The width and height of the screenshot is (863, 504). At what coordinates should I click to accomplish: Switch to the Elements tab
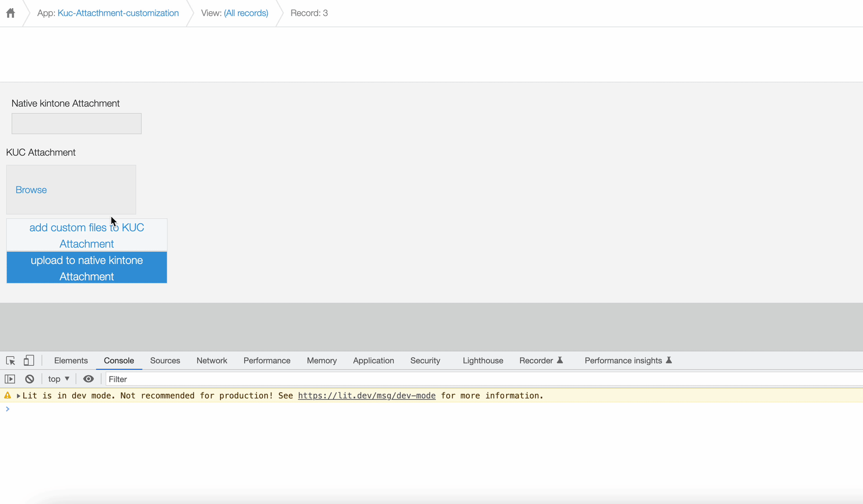pyautogui.click(x=71, y=361)
